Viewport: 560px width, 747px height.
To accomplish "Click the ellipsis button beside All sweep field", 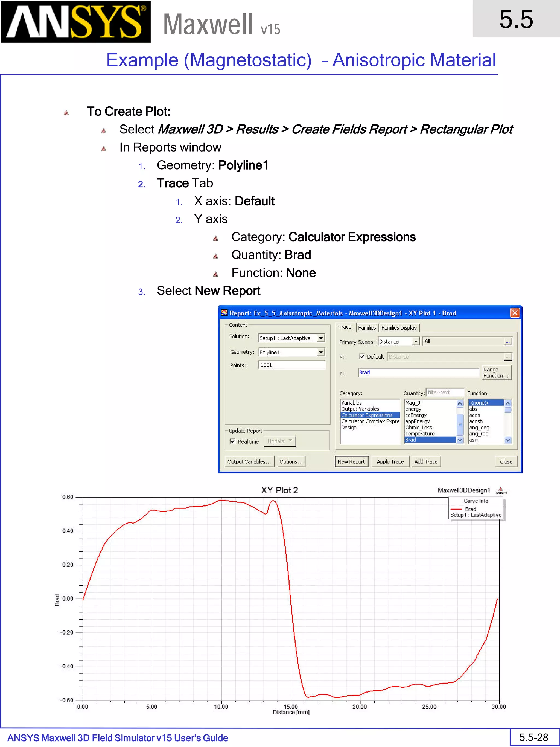I will coord(507,341).
